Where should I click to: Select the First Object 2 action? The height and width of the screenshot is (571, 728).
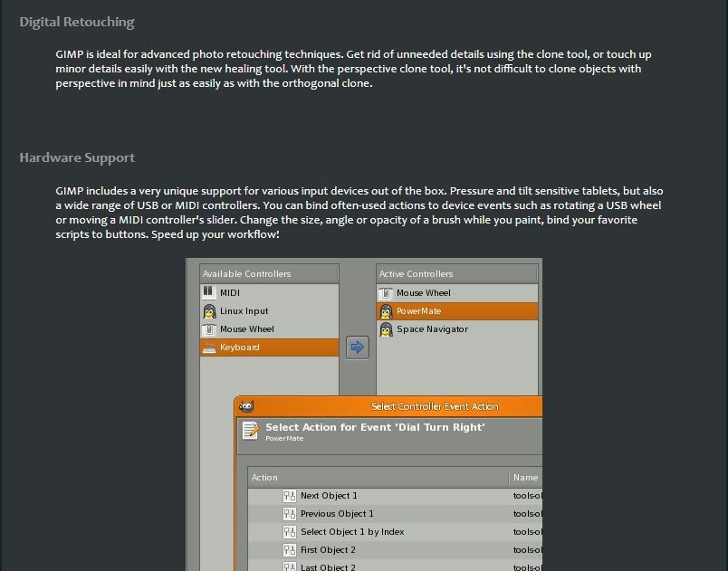click(395, 550)
